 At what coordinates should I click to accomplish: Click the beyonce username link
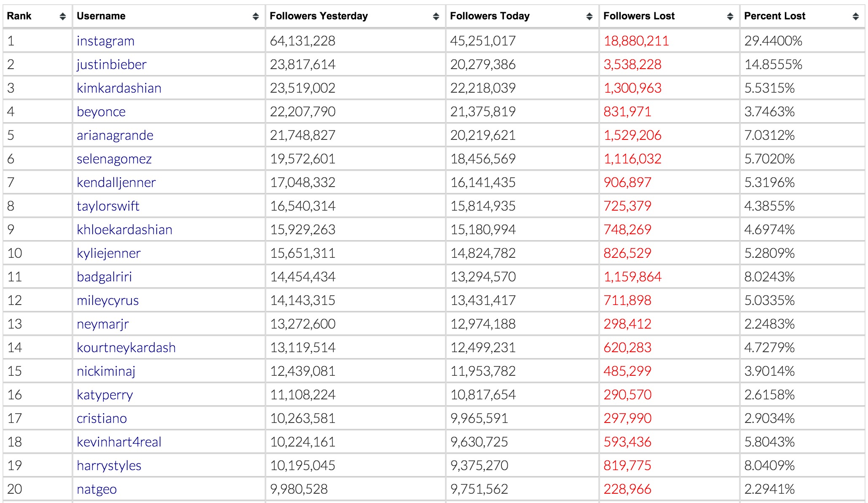point(101,112)
